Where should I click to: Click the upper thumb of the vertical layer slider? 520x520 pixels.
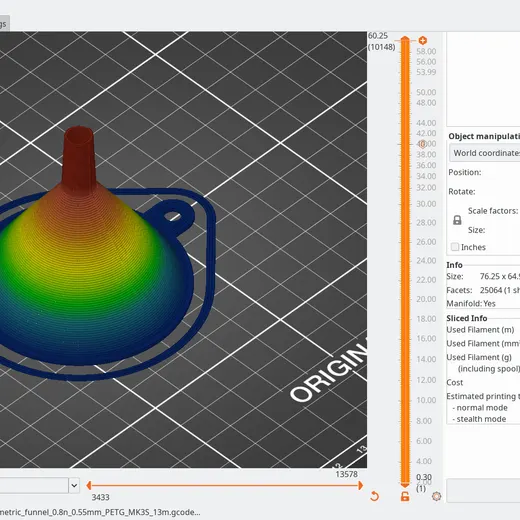coord(405,39)
